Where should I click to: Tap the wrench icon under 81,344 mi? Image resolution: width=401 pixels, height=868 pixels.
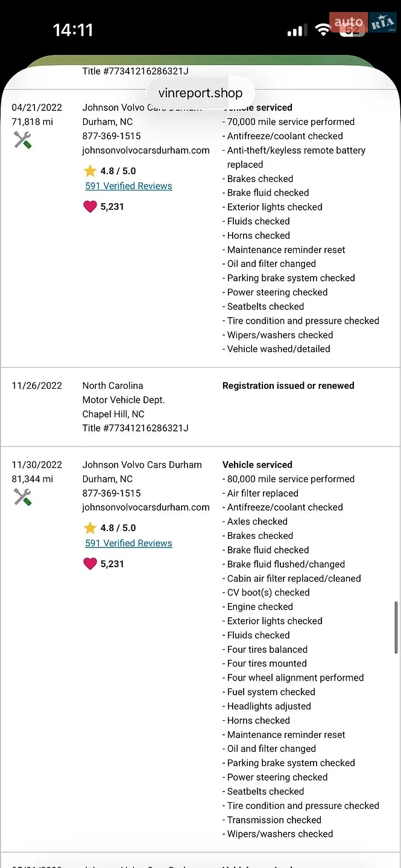[x=22, y=497]
